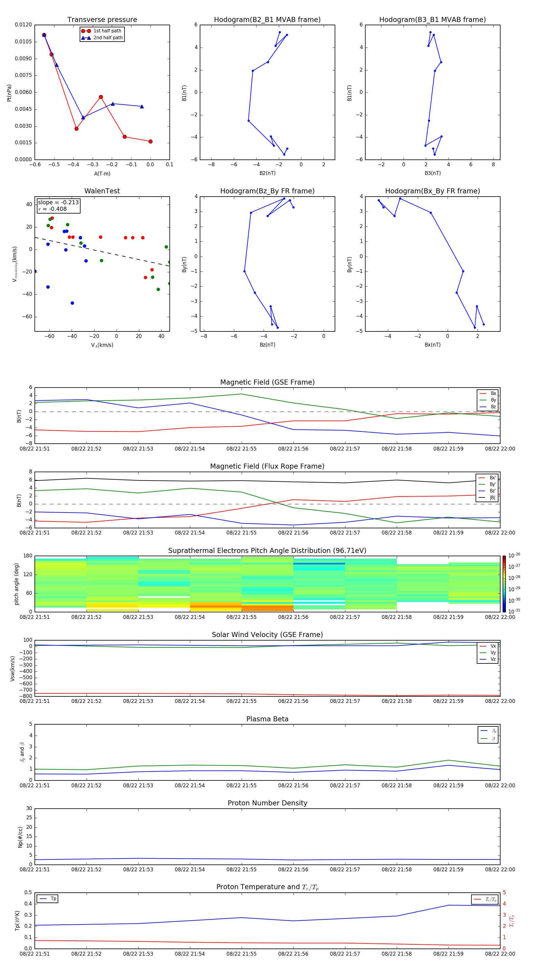Select the "2nd half path" legend entry

coord(102,38)
